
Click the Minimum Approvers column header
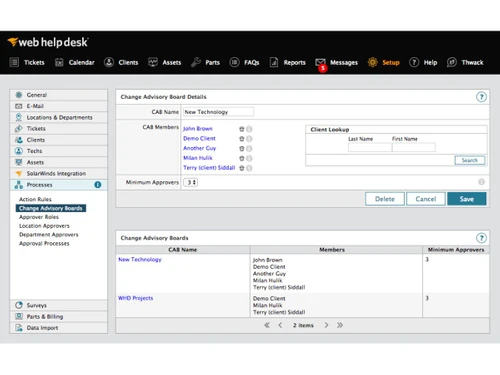[456, 250]
